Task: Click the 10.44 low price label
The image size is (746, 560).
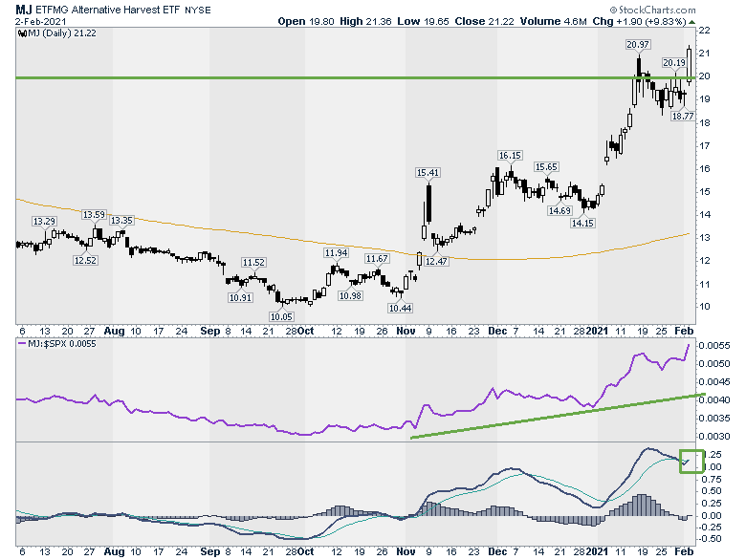Action: coord(400,308)
